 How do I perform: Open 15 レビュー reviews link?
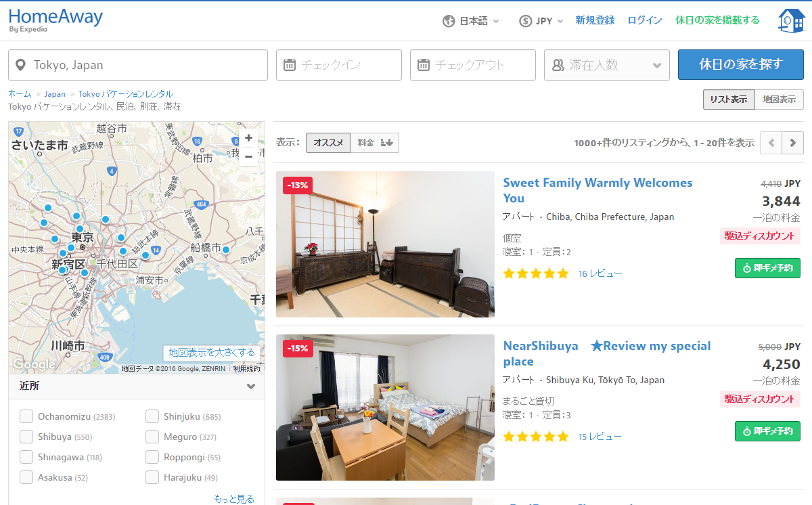pyautogui.click(x=600, y=437)
